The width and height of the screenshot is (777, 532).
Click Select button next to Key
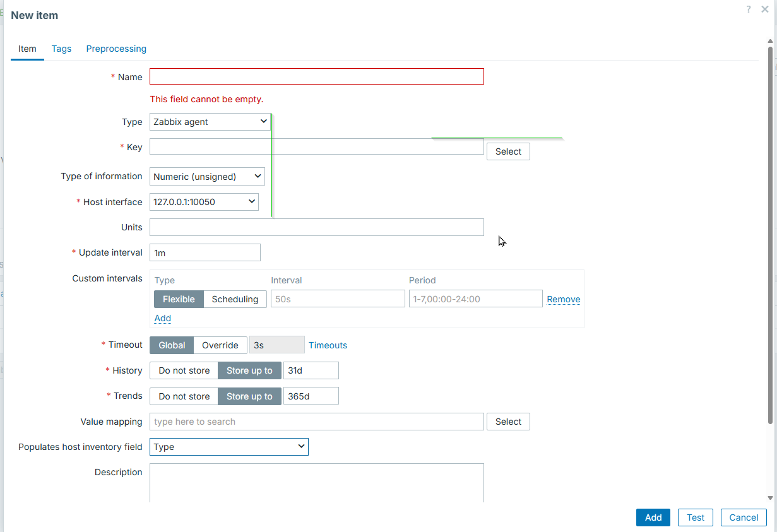point(507,151)
